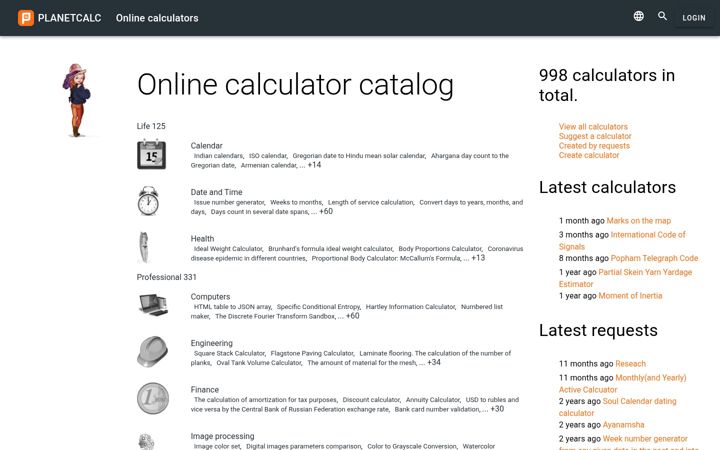Expand +60 more Computers calculators

[x=353, y=316]
